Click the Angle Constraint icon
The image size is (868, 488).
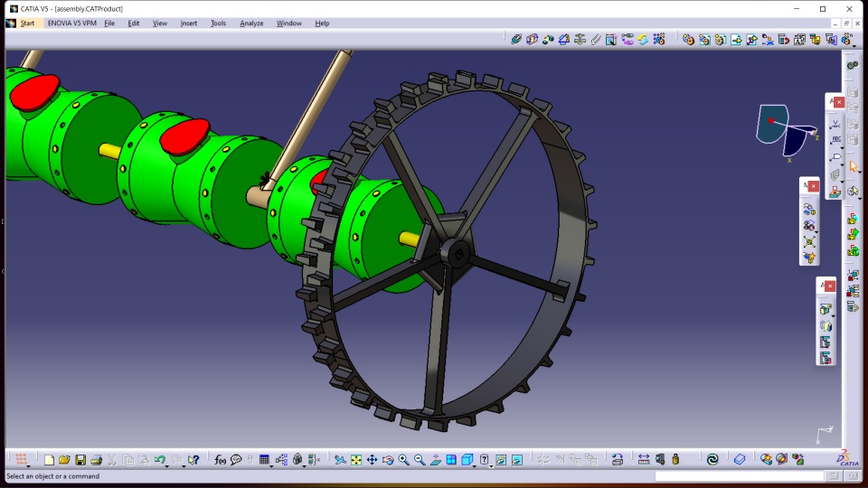click(x=564, y=39)
